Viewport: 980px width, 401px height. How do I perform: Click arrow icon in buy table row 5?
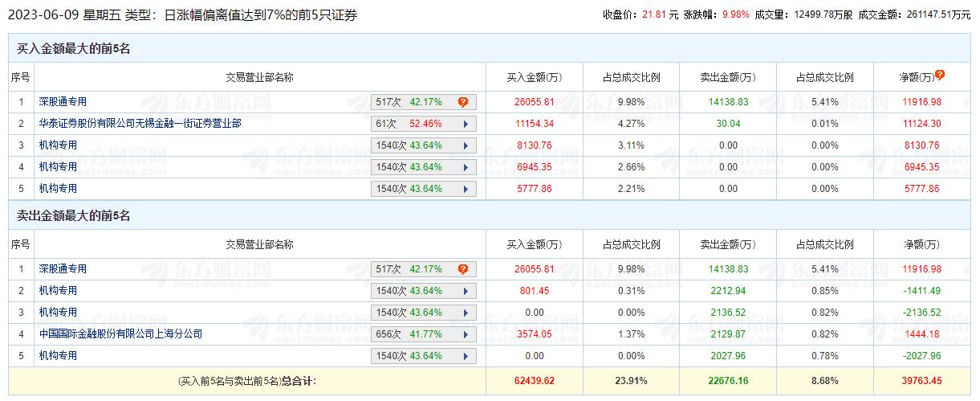[466, 189]
